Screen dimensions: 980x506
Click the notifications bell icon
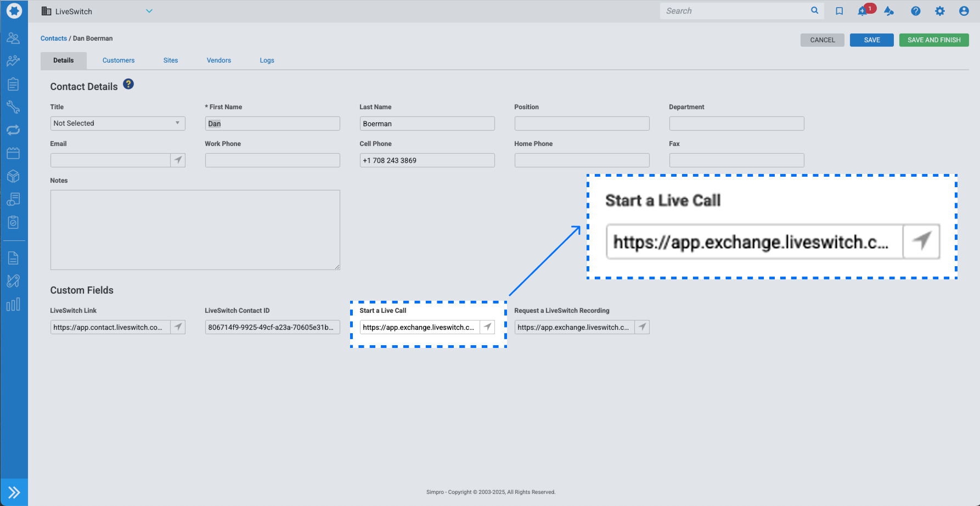point(863,12)
